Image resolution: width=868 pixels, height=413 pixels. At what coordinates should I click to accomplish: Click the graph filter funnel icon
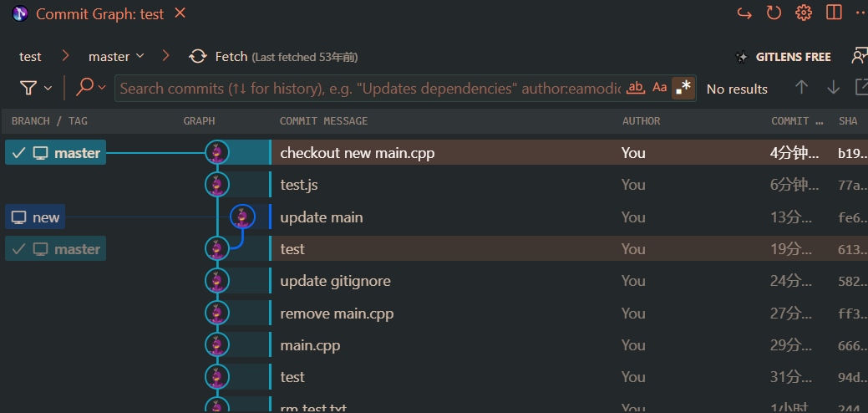(28, 88)
